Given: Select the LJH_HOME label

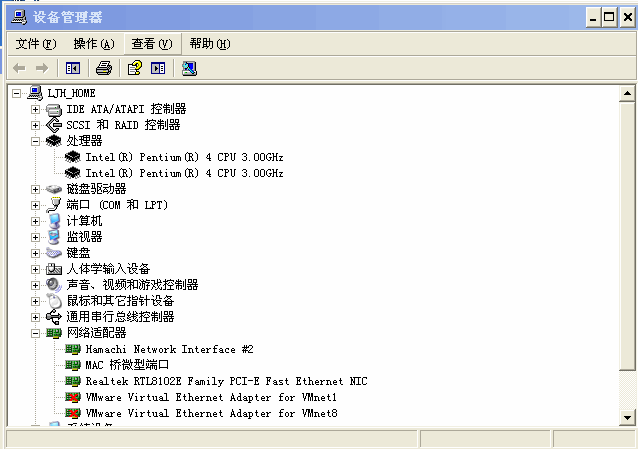Looking at the screenshot, I should point(71,93).
